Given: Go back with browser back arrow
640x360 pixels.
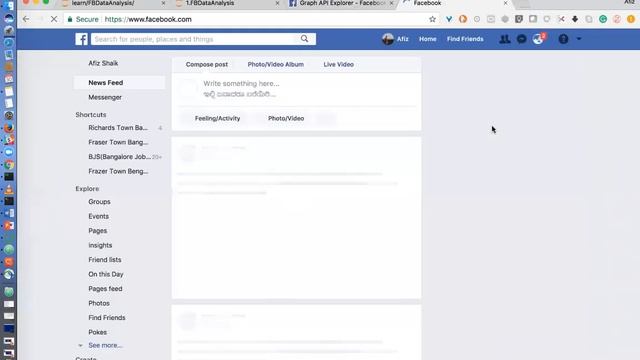Looking at the screenshot, I should tap(26, 19).
